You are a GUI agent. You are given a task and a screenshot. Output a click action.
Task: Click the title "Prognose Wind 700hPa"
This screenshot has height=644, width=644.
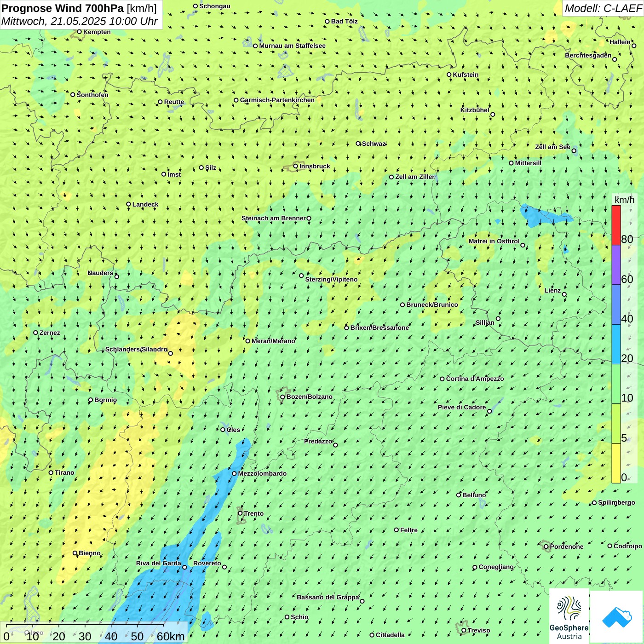coord(63,8)
